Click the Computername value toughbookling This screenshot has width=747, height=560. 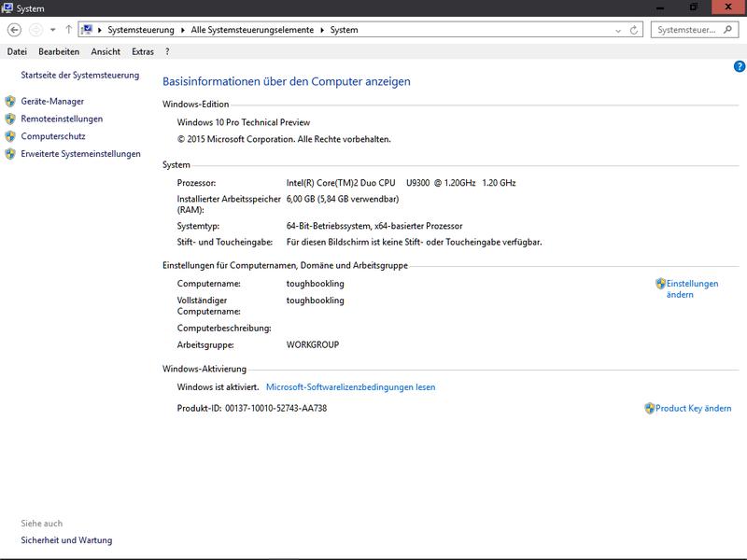pyautogui.click(x=315, y=284)
